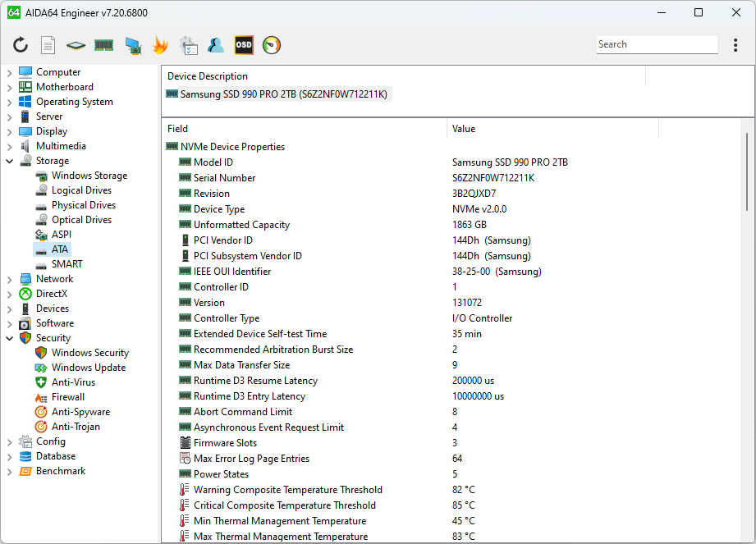Open the OSD Panel icon
Viewport: 756px width, 544px height.
243,44
